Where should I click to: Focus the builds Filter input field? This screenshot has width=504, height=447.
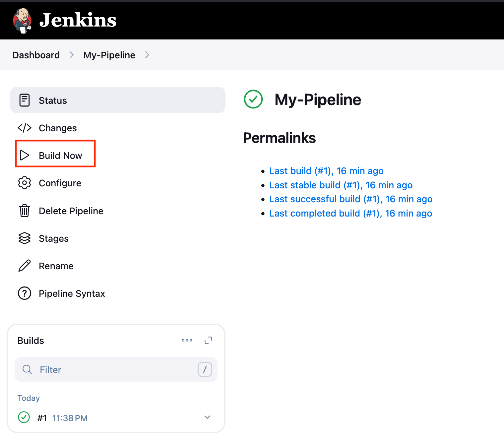(x=116, y=369)
